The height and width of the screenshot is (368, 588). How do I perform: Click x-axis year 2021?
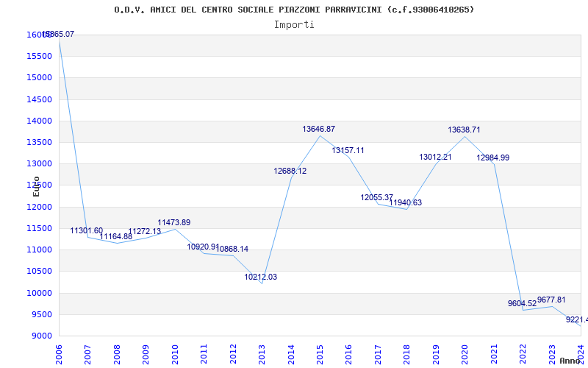point(494,354)
